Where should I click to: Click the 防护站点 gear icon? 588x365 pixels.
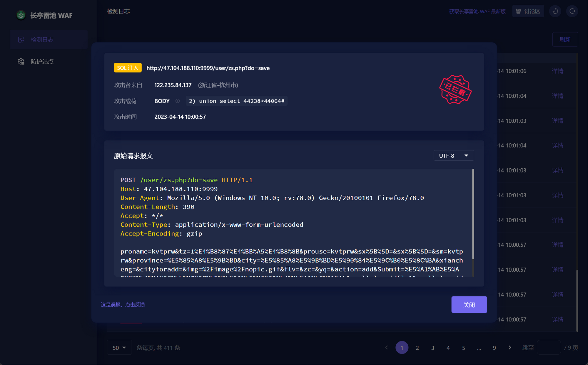[x=21, y=61]
